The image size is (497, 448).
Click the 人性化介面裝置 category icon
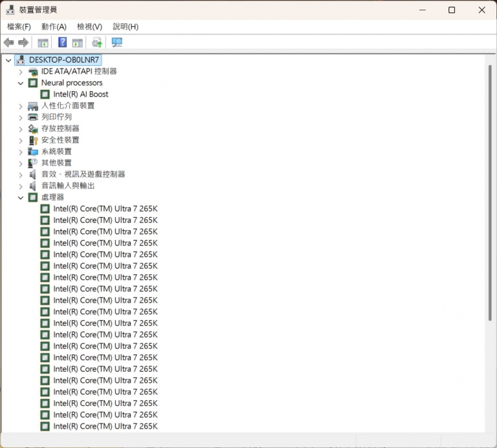tap(33, 106)
